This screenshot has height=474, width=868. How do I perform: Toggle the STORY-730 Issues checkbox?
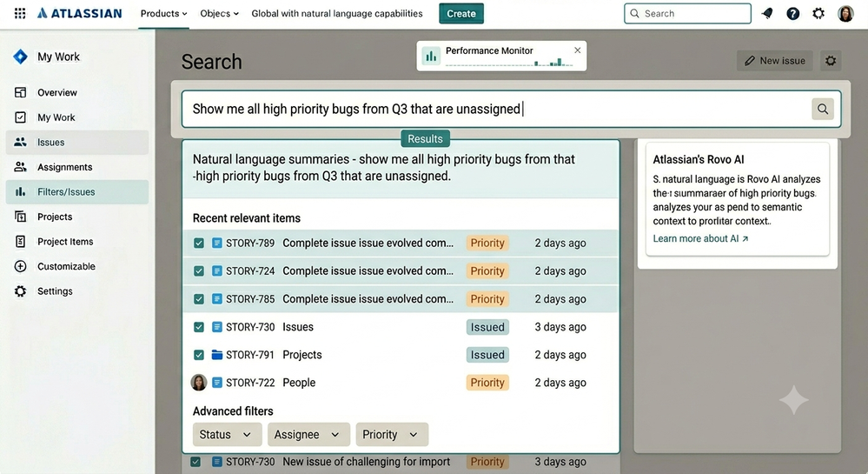click(199, 327)
